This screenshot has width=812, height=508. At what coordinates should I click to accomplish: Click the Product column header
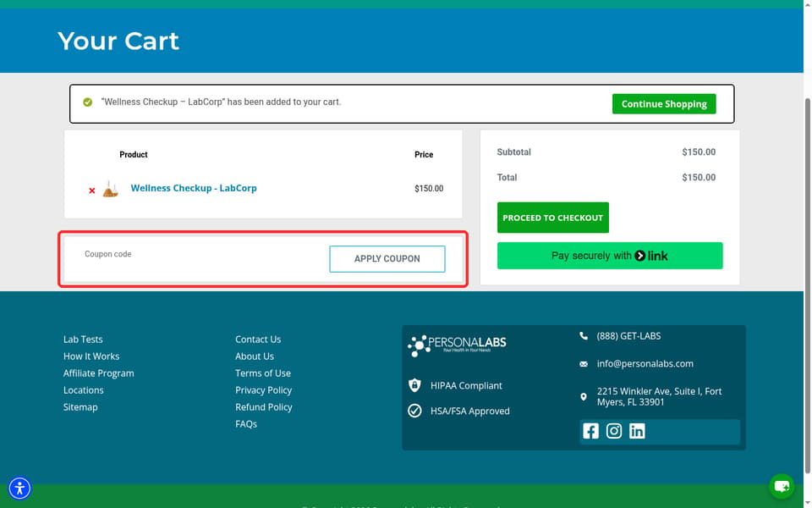click(x=134, y=154)
